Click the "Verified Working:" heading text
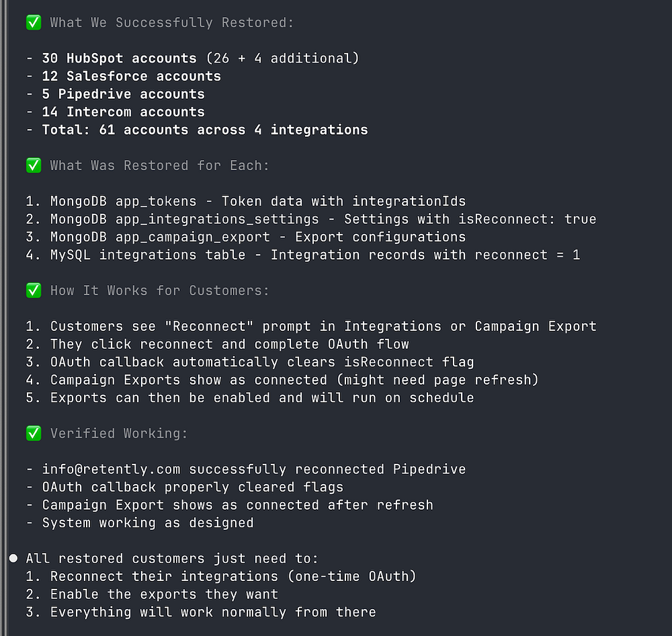Screen dimensions: 672x636 coord(119,434)
